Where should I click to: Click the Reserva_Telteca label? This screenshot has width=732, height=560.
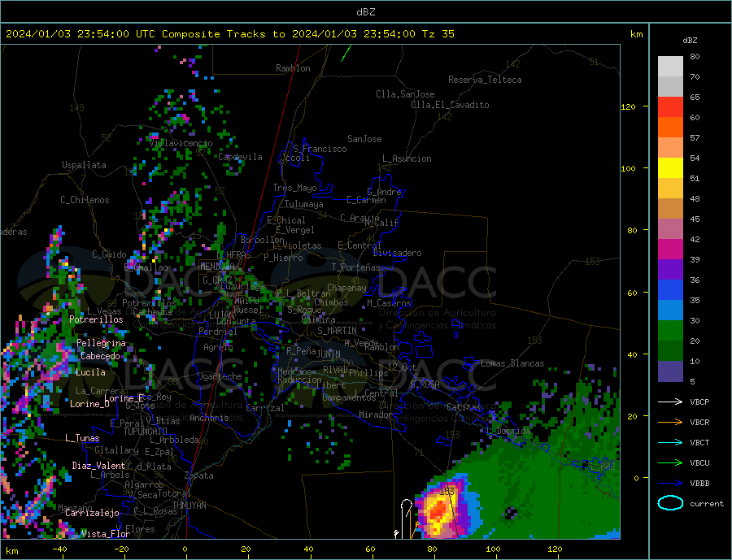[x=485, y=80]
